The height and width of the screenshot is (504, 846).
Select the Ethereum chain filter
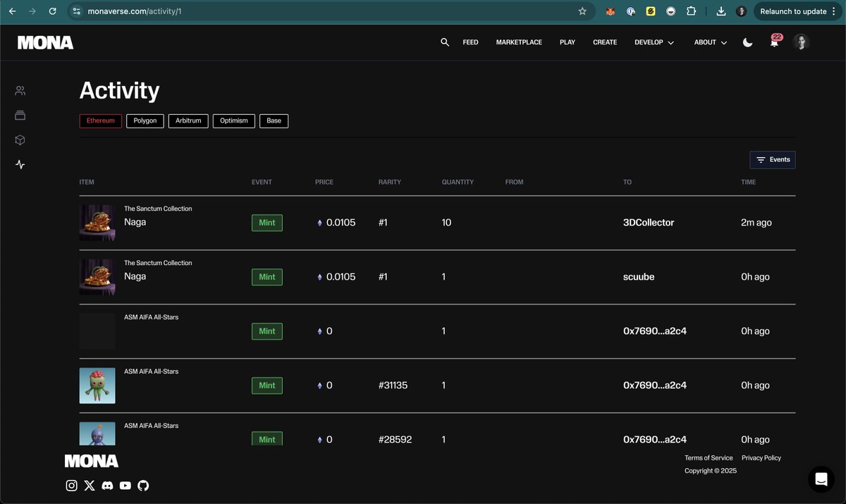(101, 121)
